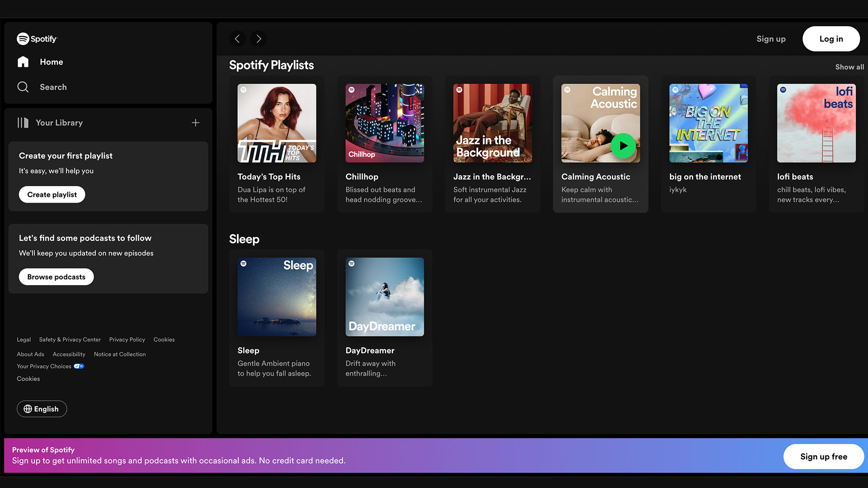Screen dimensions: 868x488
Task: Select Search in the sidebar menu
Action: pyautogui.click(x=53, y=87)
